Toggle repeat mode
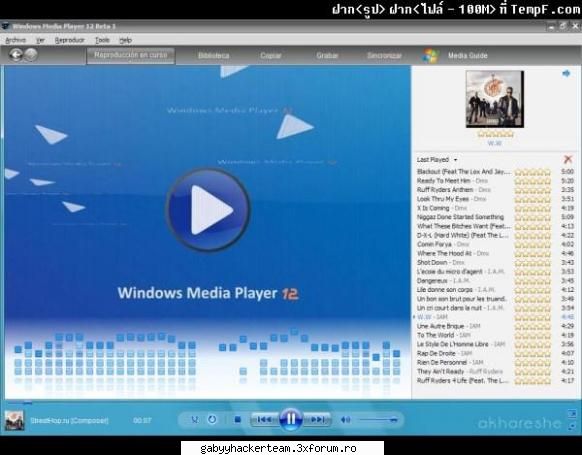 pos(212,420)
